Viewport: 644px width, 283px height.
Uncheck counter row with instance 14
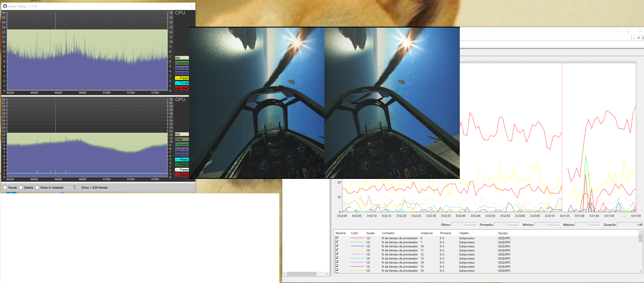[337, 262]
